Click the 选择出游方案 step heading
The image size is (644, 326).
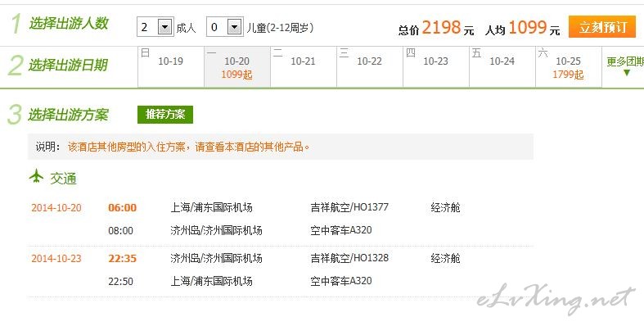68,115
